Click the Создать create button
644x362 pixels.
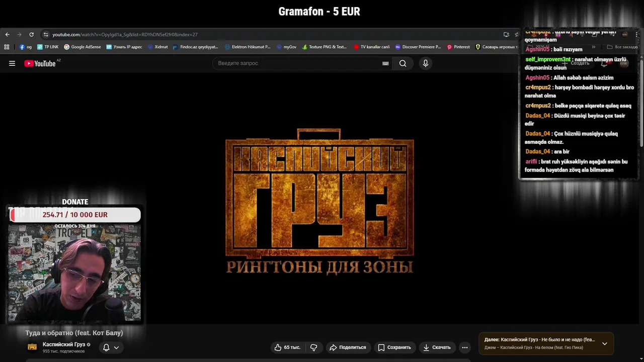[577, 63]
